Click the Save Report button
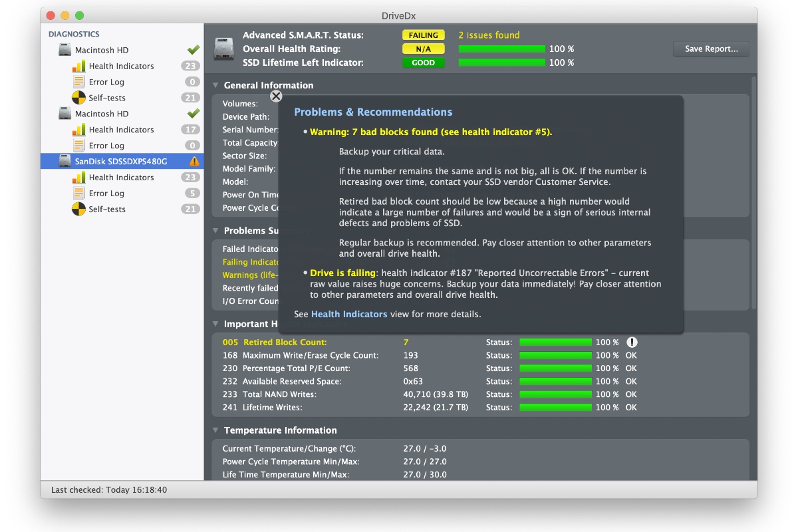The image size is (798, 532). coord(710,49)
